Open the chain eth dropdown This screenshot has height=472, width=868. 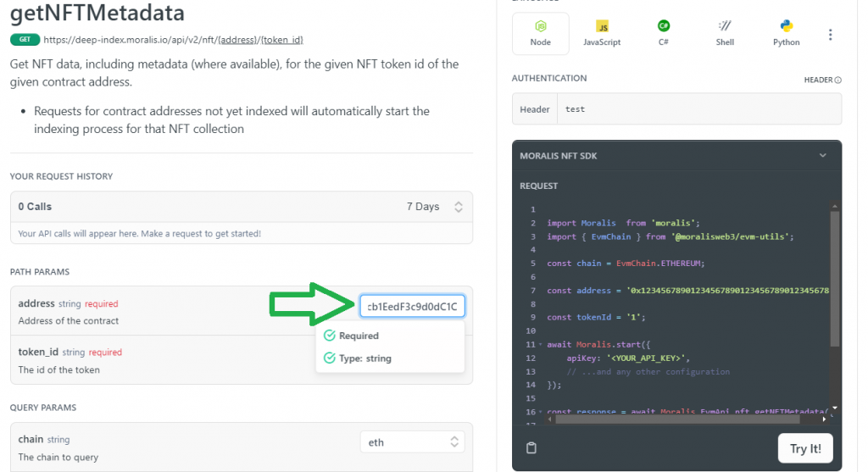point(413,442)
